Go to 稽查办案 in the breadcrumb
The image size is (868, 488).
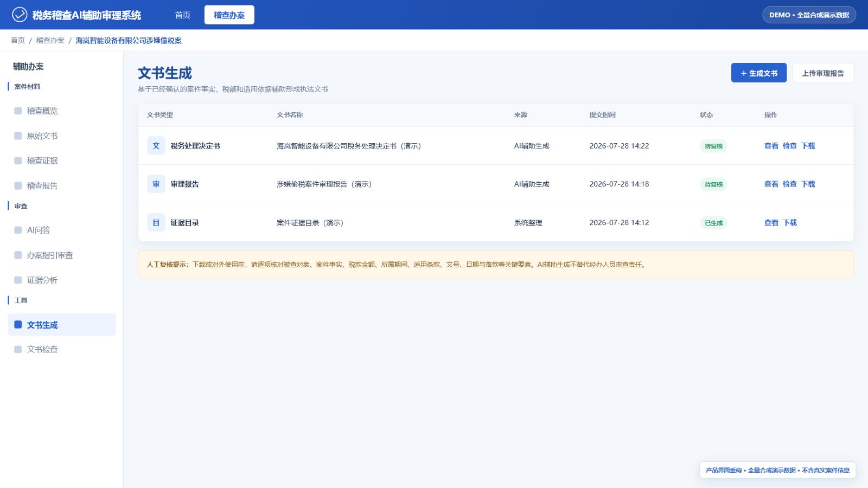(50, 41)
